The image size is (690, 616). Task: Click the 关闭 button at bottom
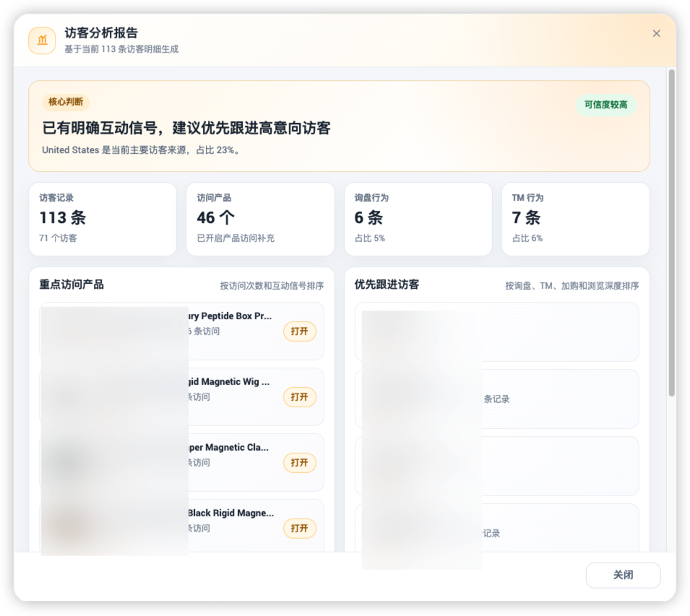[623, 575]
